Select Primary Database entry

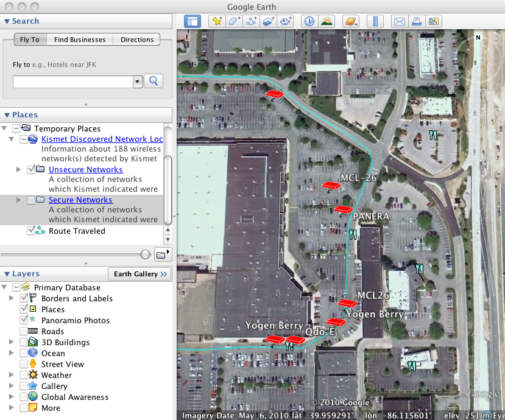pos(67,287)
